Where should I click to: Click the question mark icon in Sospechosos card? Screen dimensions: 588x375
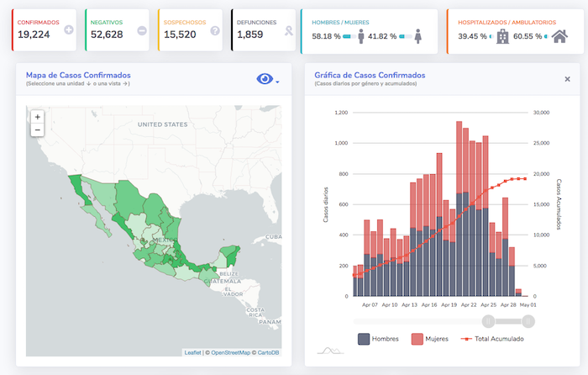215,30
